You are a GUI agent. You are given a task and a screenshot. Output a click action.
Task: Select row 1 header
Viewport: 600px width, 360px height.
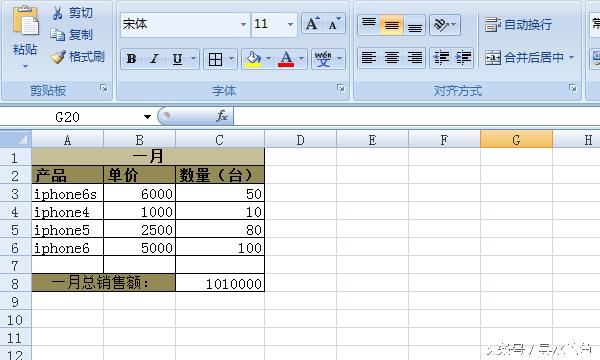point(15,157)
